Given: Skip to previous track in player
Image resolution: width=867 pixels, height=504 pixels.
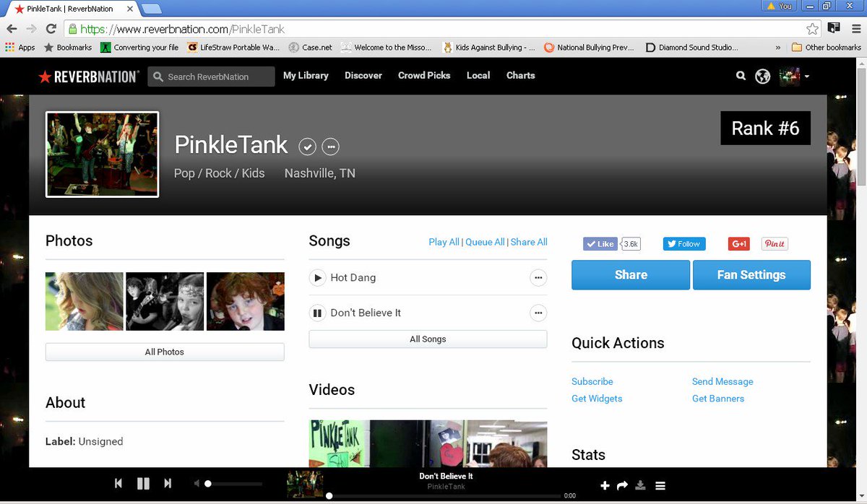Looking at the screenshot, I should point(118,483).
